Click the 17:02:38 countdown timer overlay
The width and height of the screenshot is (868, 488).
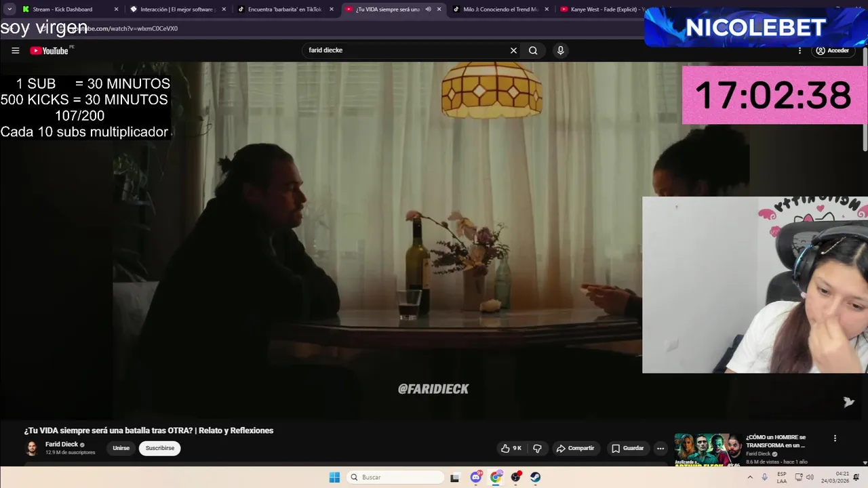773,95
